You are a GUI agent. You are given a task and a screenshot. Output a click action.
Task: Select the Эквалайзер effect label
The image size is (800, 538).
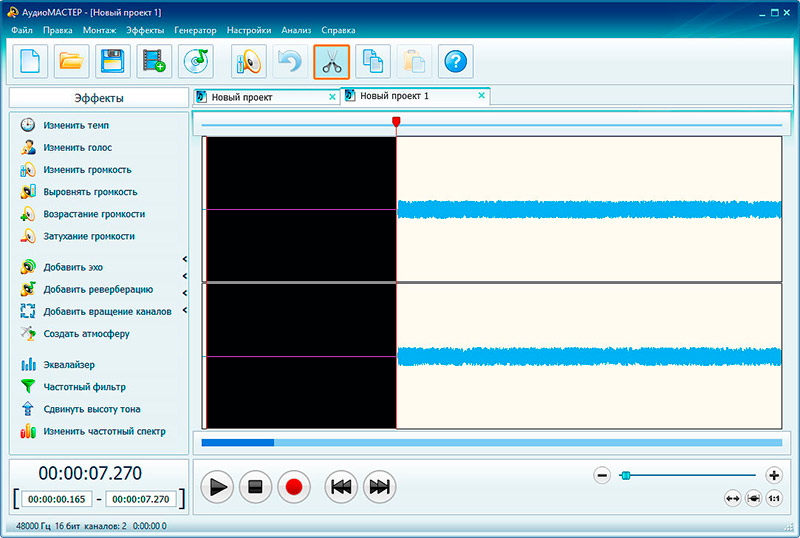point(69,364)
